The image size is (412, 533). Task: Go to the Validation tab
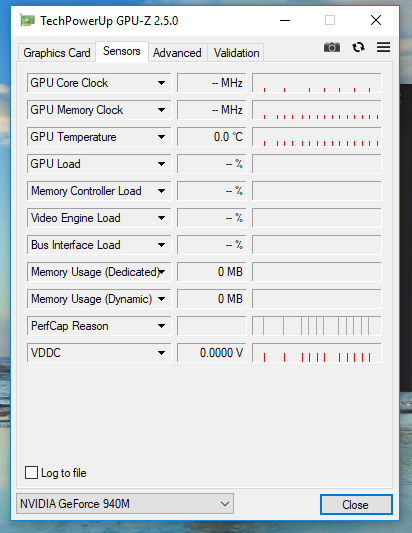(236, 53)
